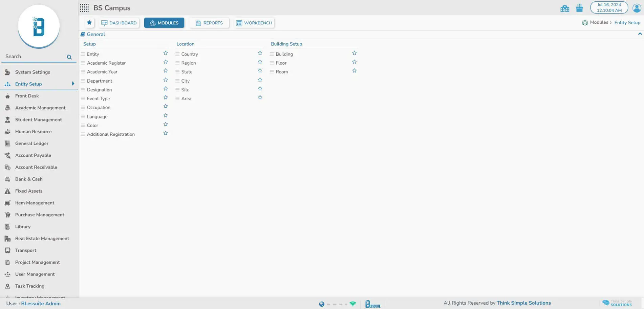The height and width of the screenshot is (309, 644).
Task: Click the gift box icon in header
Action: click(x=579, y=8)
